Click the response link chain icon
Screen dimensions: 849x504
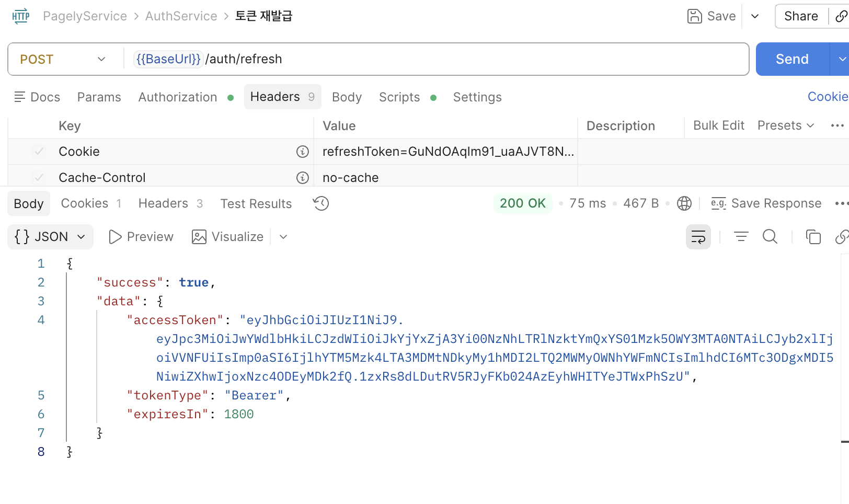pyautogui.click(x=842, y=237)
